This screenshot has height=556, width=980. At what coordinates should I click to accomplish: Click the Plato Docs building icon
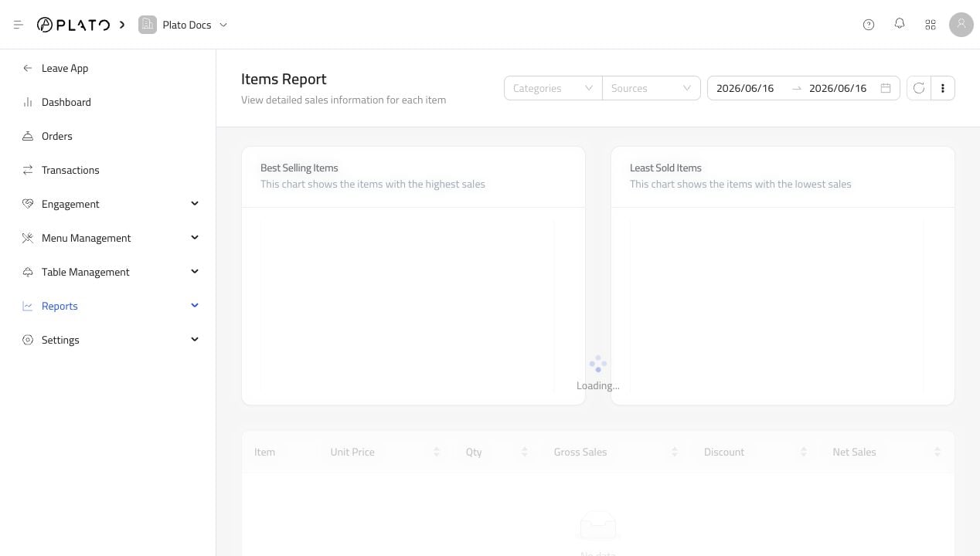(x=148, y=25)
